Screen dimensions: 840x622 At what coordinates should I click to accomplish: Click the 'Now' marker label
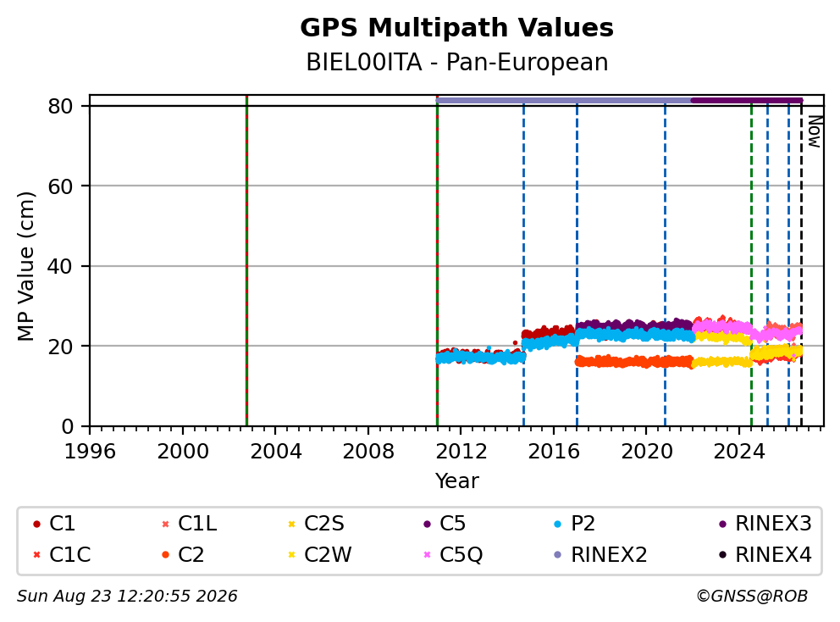pos(815,131)
